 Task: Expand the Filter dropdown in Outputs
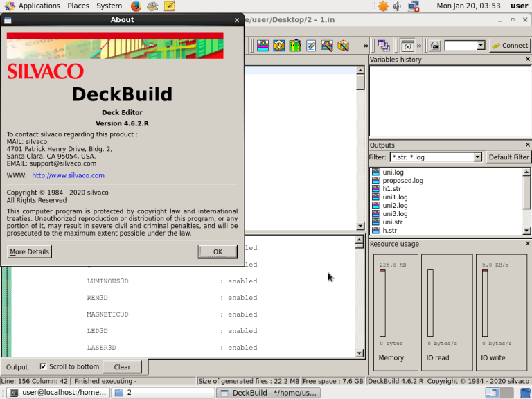[x=478, y=157]
